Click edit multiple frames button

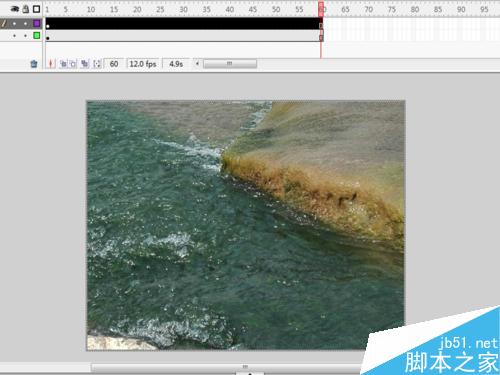tap(85, 64)
